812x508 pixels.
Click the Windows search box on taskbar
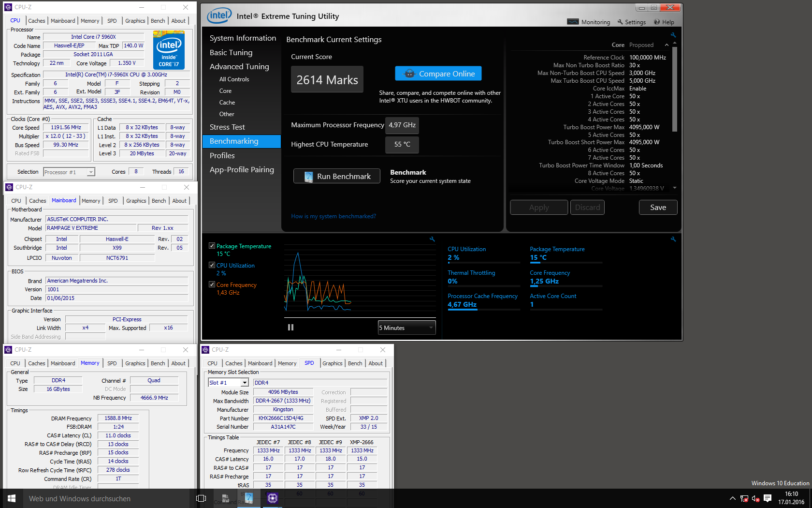point(106,498)
